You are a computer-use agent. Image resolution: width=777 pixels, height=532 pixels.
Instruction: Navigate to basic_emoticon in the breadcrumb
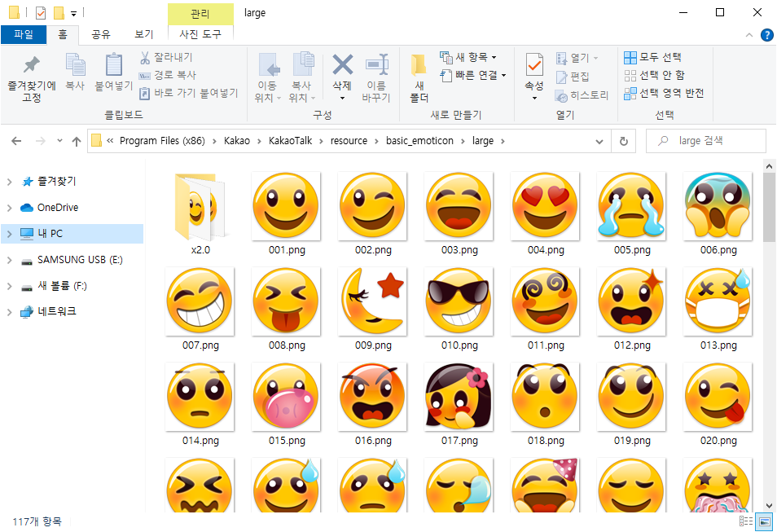[x=419, y=141]
